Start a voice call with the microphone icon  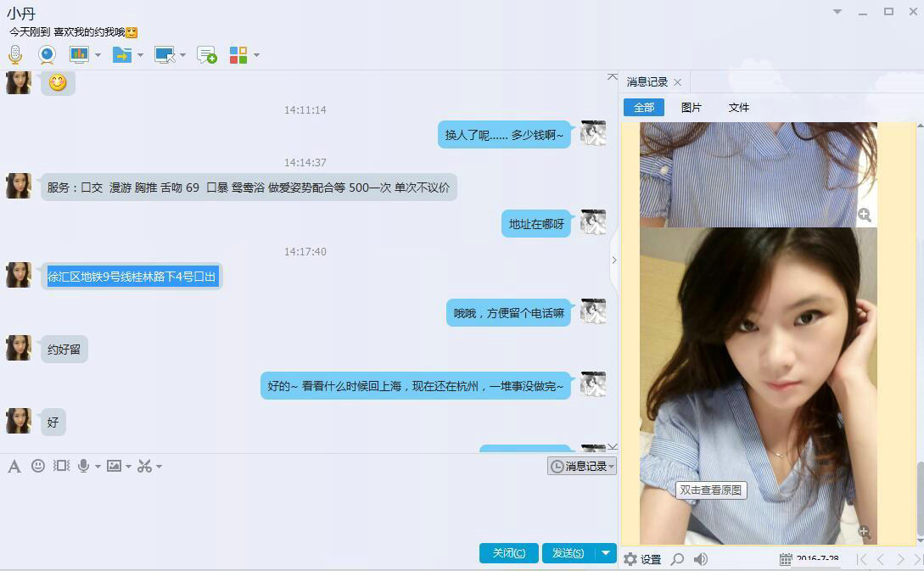(15, 55)
